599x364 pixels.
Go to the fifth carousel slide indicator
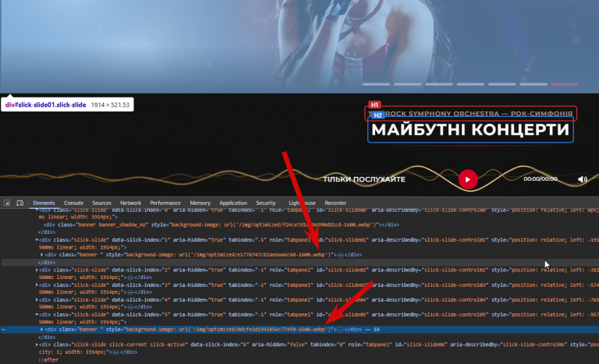pos(502,84)
